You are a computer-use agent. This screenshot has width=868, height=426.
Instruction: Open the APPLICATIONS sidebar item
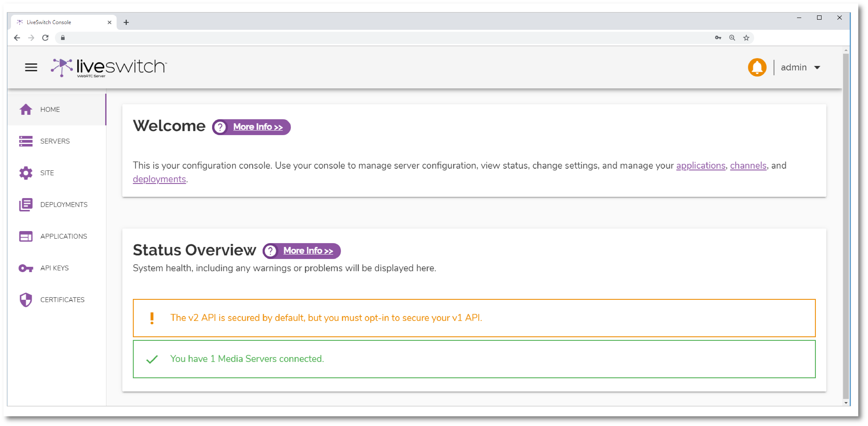pyautogui.click(x=64, y=236)
